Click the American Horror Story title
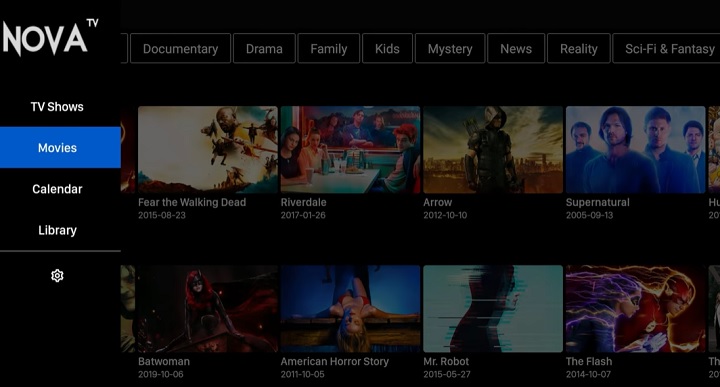Screen dimensions: 720x387 coord(335,361)
